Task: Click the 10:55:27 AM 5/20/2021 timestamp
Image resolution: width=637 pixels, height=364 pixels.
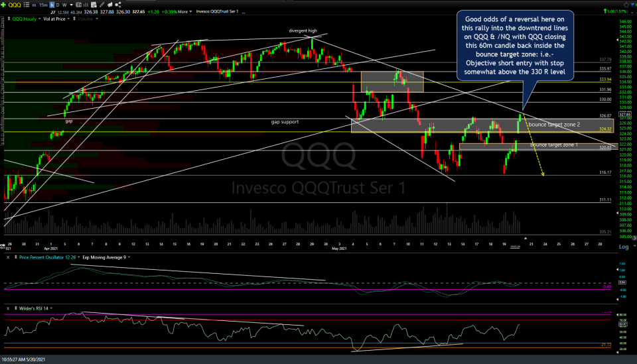Action: (x=24, y=359)
